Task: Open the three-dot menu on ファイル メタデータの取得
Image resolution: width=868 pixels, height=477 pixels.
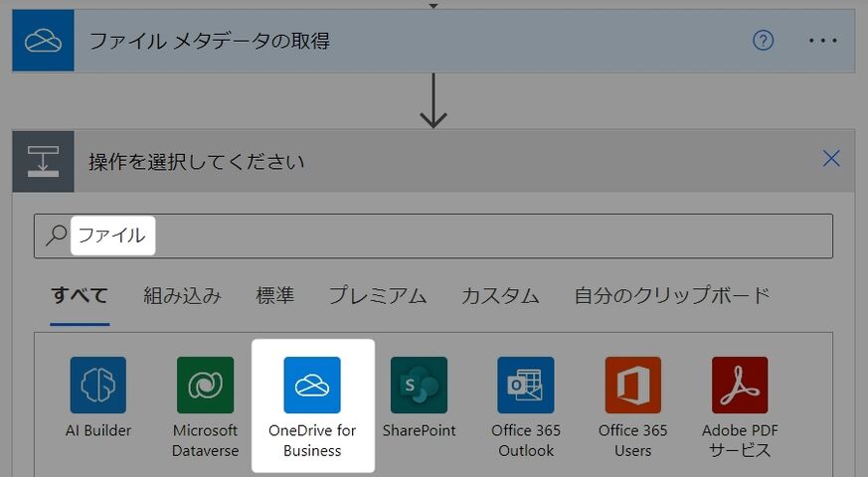Action: [822, 41]
